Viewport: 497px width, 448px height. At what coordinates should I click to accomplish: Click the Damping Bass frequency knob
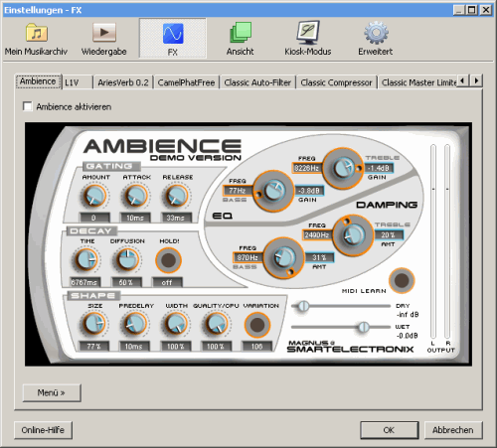283,257
